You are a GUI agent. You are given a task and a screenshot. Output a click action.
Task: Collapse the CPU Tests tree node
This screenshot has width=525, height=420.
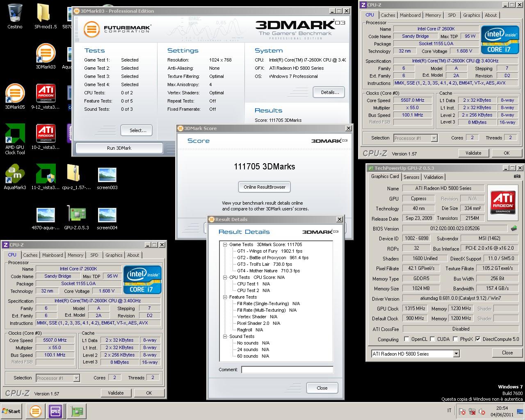[x=225, y=277]
